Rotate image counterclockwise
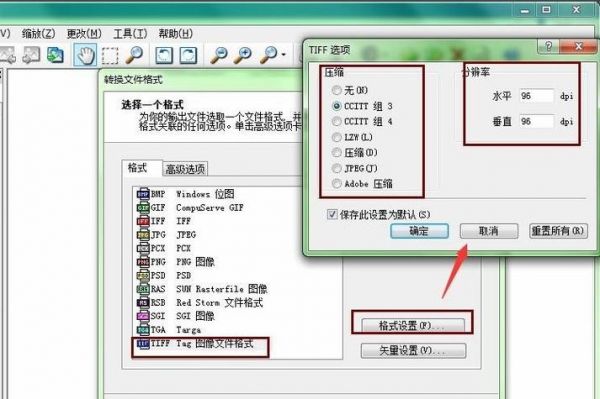The width and height of the screenshot is (600, 399). pyautogui.click(x=164, y=55)
